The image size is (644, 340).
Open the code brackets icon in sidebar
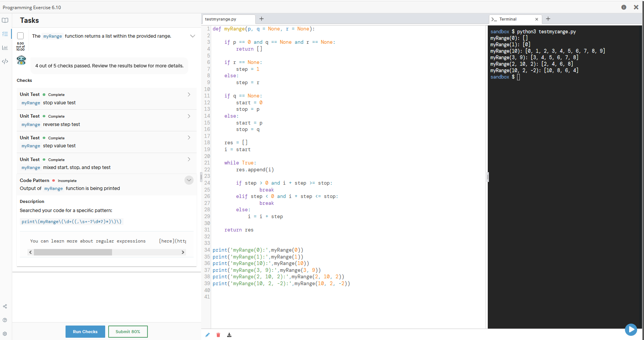pos(5,61)
